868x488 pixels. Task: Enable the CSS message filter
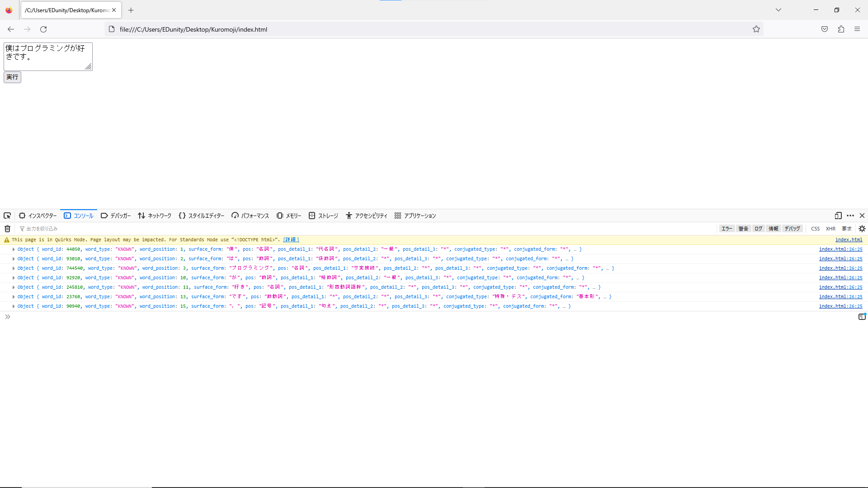click(816, 229)
